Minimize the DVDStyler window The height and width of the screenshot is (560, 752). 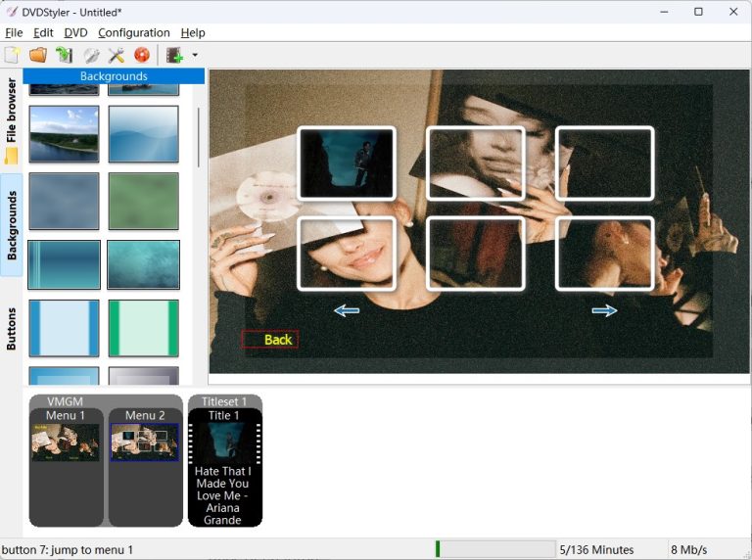pyautogui.click(x=664, y=12)
